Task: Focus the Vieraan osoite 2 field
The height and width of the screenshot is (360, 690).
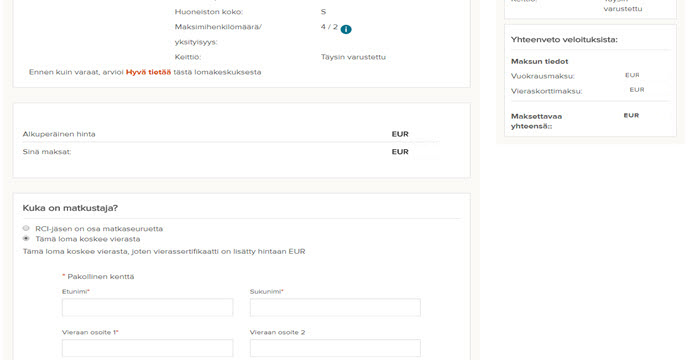Action: click(x=335, y=348)
